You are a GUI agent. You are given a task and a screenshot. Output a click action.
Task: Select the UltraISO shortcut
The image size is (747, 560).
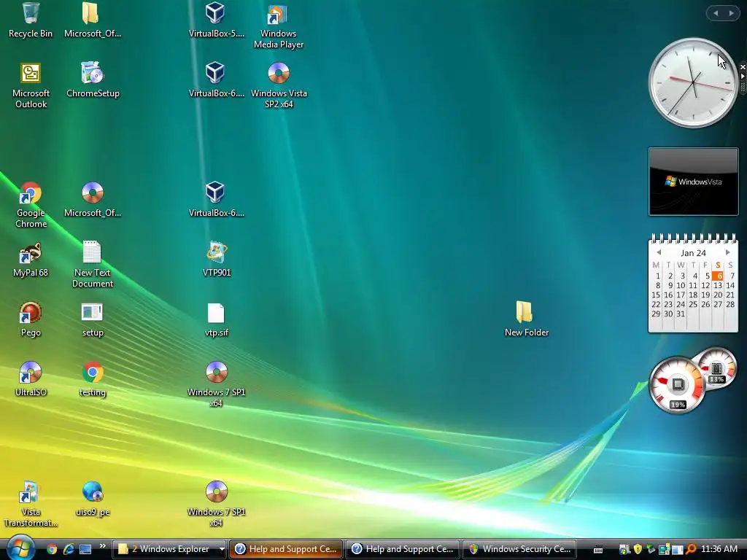pyautogui.click(x=31, y=379)
